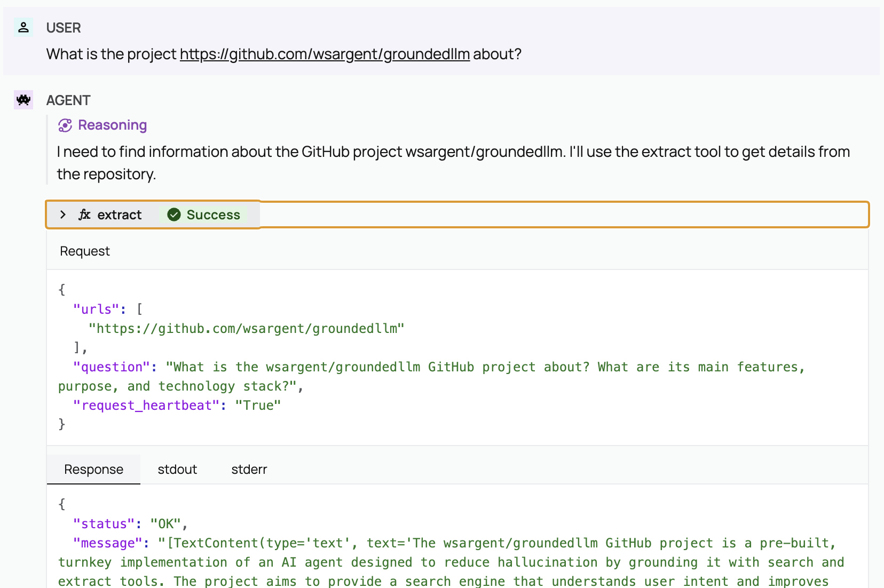
Task: Click the Reasoning brain icon
Action: coord(65,125)
